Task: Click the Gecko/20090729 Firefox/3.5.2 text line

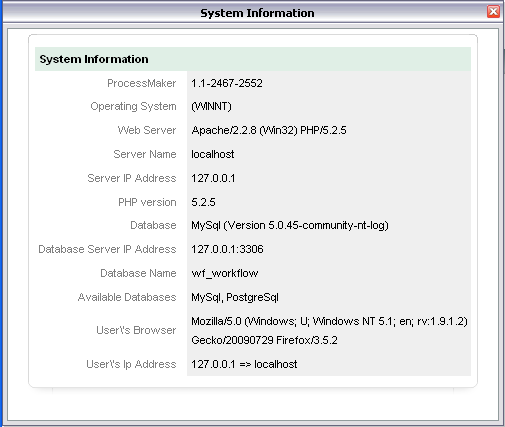Action: tap(264, 340)
